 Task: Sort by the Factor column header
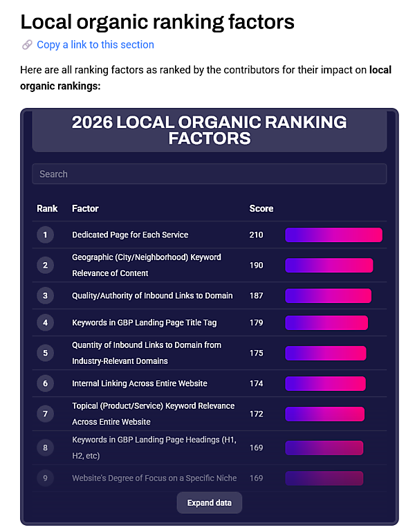(85, 208)
